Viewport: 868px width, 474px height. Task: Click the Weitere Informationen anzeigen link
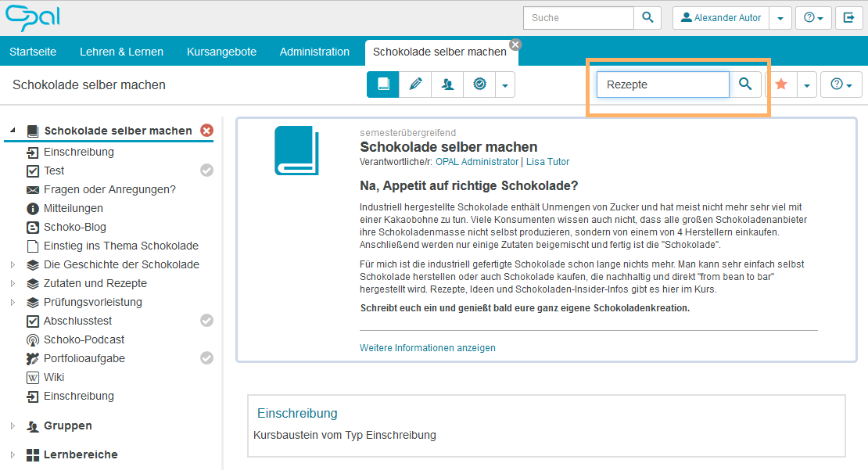(428, 347)
